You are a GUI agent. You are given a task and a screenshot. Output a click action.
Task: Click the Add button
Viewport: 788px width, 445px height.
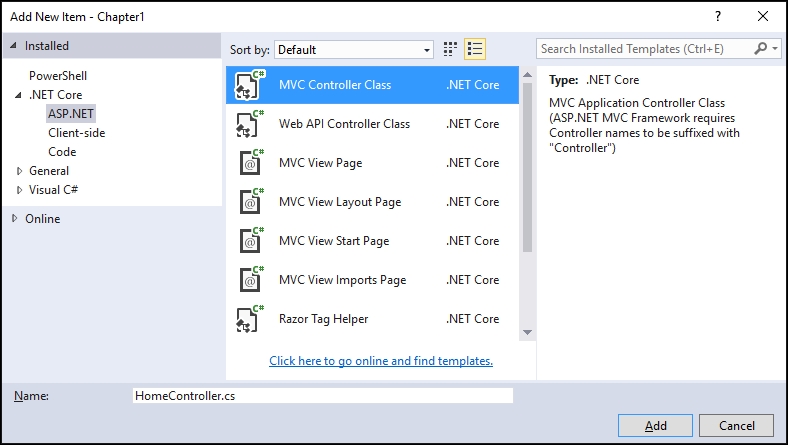pos(655,426)
